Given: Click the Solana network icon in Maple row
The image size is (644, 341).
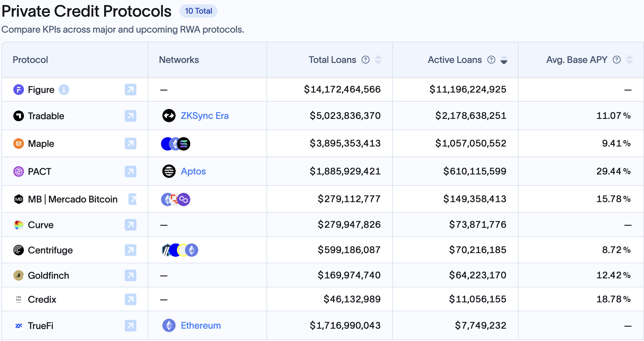Looking at the screenshot, I should [184, 144].
